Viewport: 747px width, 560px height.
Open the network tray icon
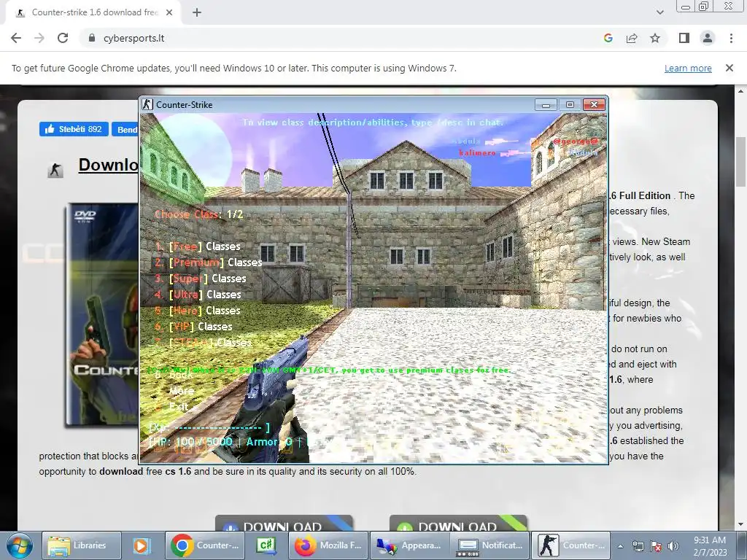[x=638, y=546]
